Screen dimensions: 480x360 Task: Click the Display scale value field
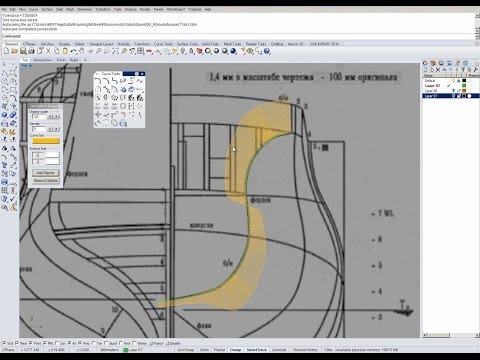pyautogui.click(x=39, y=117)
